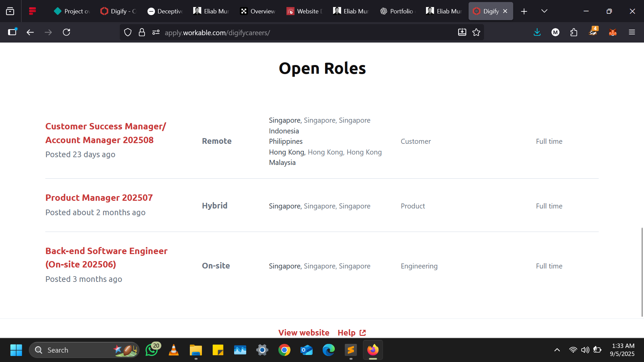This screenshot has width=644, height=362.
Task: Open the pinned red tab icon
Action: [33, 11]
